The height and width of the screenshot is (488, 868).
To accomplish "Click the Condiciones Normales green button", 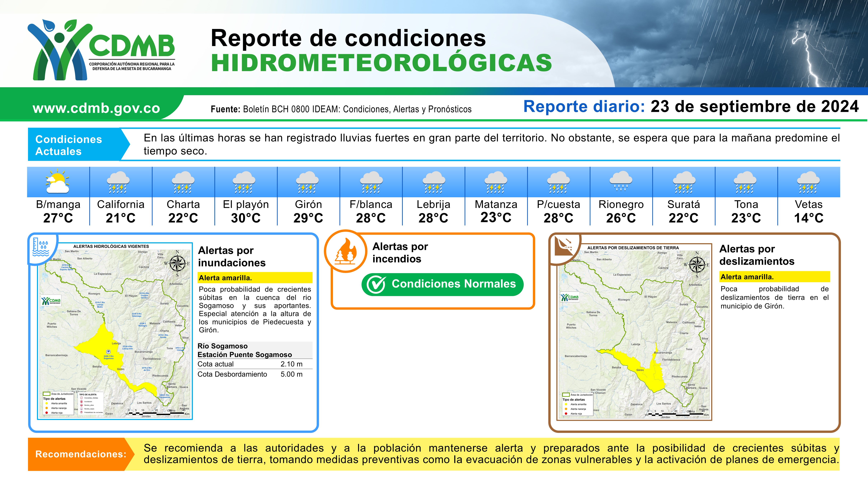I will (x=442, y=285).
